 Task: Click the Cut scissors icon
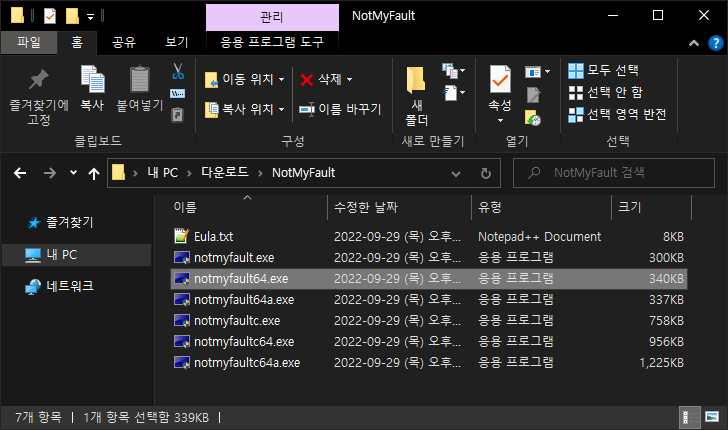(x=178, y=72)
